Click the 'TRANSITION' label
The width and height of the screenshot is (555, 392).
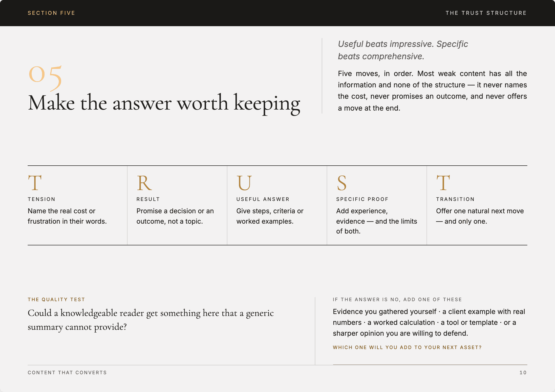click(455, 199)
